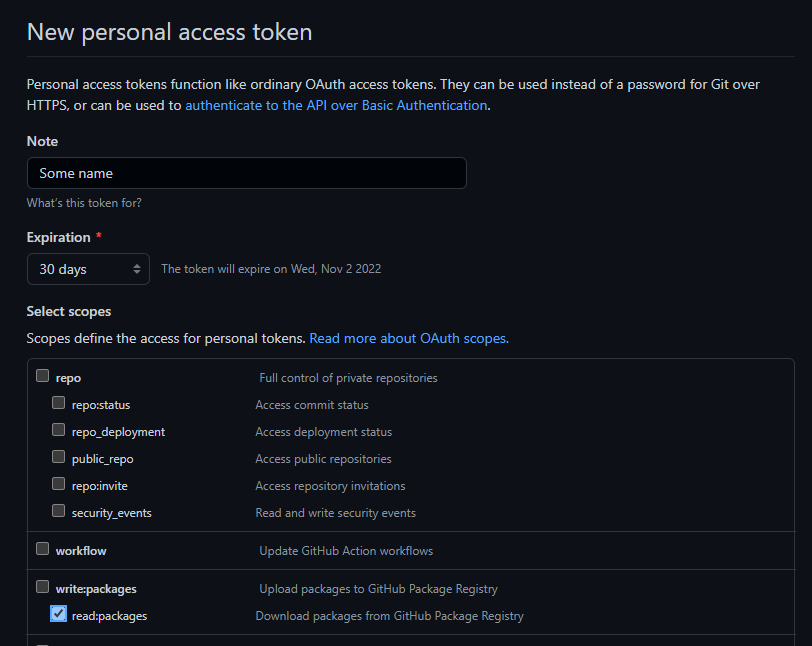Click the write:packages label text

(96, 589)
